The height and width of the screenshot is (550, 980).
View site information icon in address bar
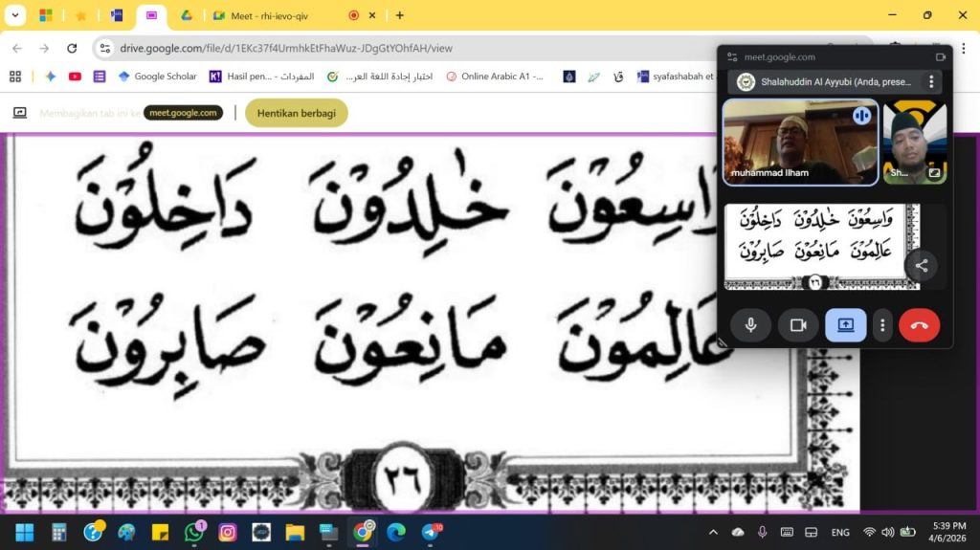pyautogui.click(x=105, y=48)
